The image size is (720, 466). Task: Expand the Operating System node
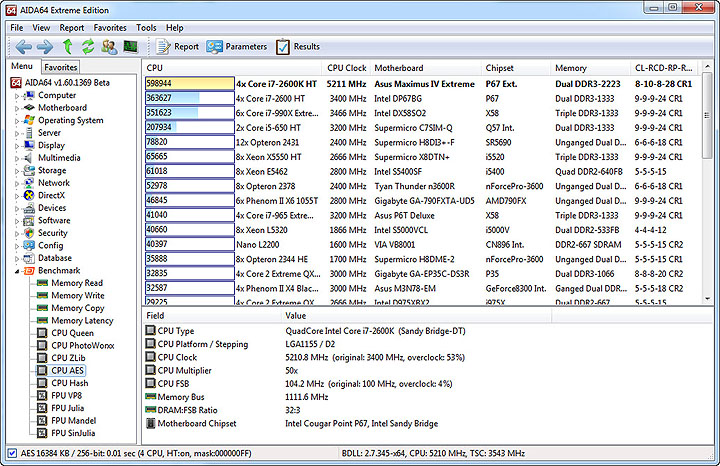[x=17, y=121]
